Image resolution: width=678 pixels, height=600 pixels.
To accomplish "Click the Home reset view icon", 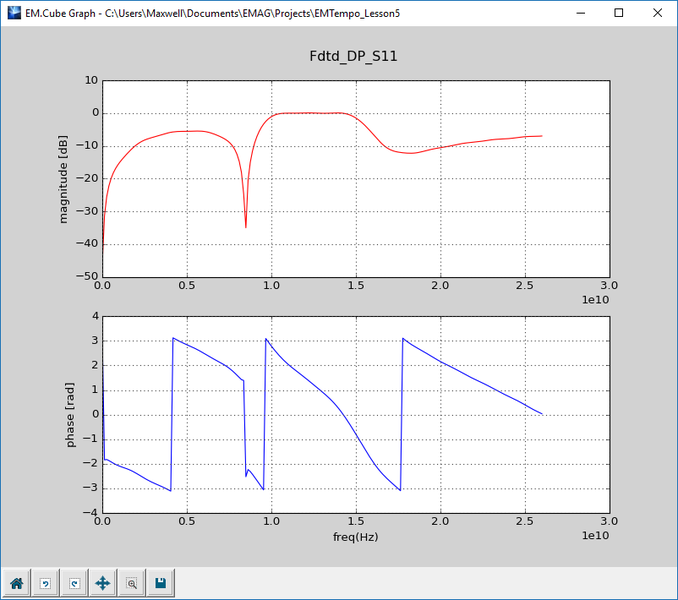I will coord(17,582).
